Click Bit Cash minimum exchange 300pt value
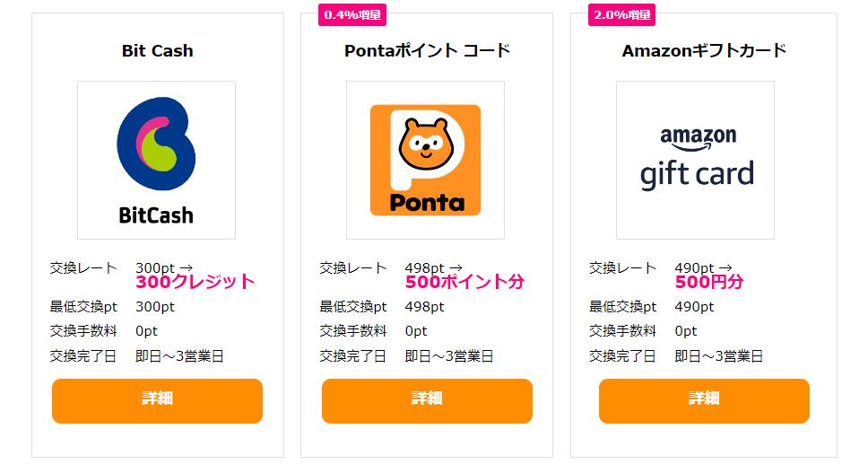 coord(155,307)
